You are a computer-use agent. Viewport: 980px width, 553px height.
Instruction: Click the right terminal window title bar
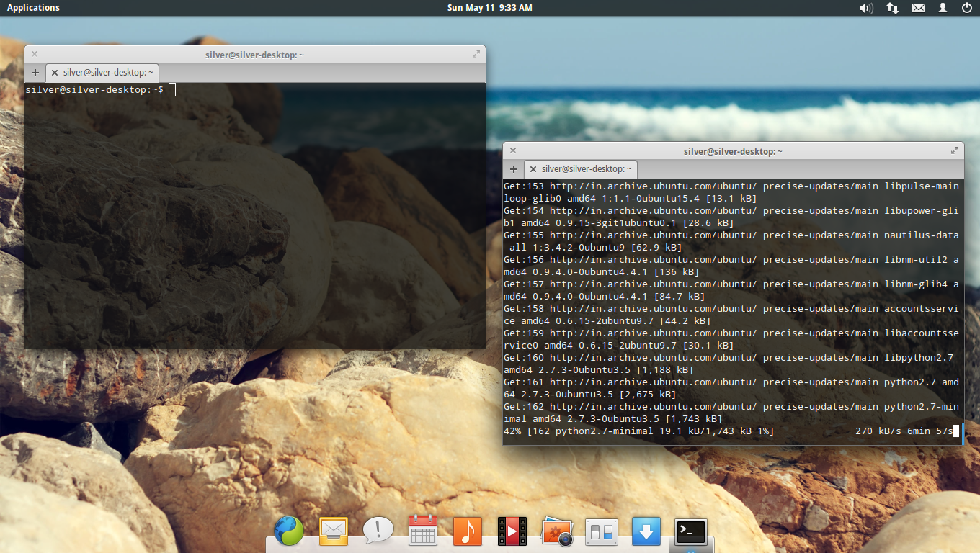click(733, 150)
